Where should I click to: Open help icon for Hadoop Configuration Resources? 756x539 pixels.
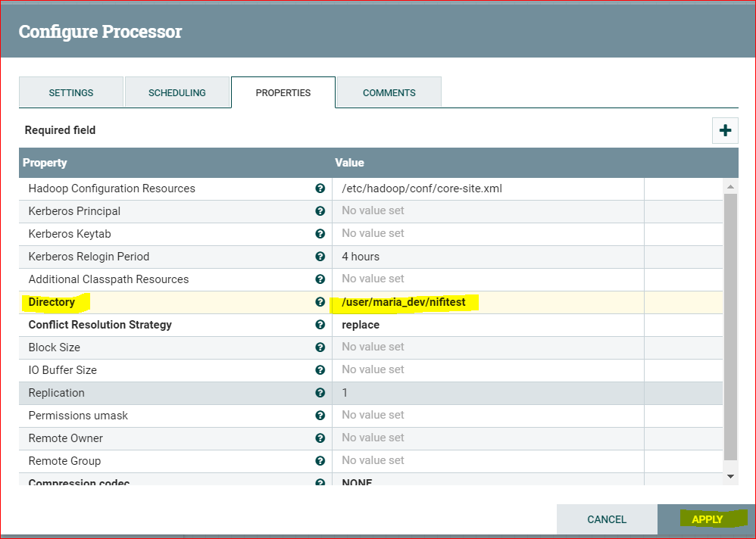point(320,188)
